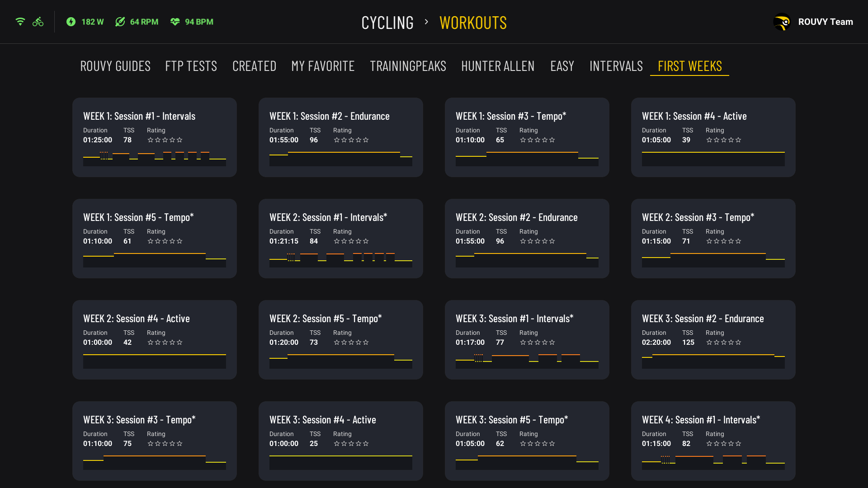868x488 pixels.
Task: Click the bike trainer connection icon
Action: click(x=38, y=22)
